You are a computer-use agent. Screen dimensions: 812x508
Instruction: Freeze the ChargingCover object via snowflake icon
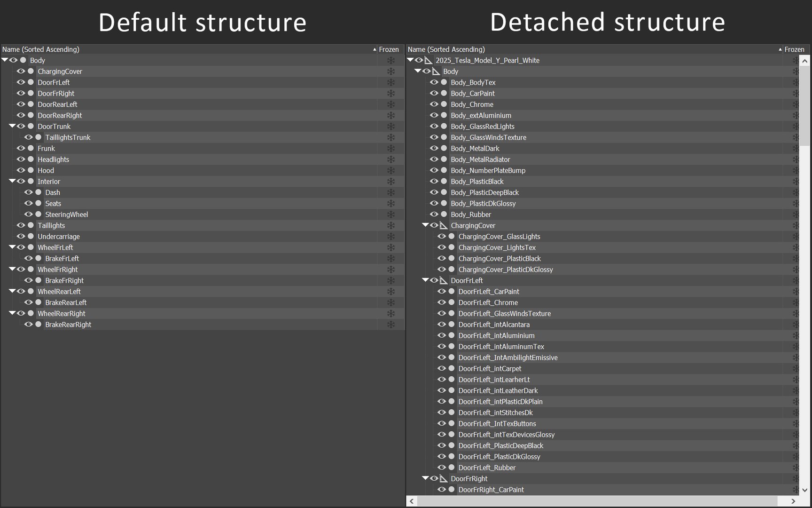390,71
